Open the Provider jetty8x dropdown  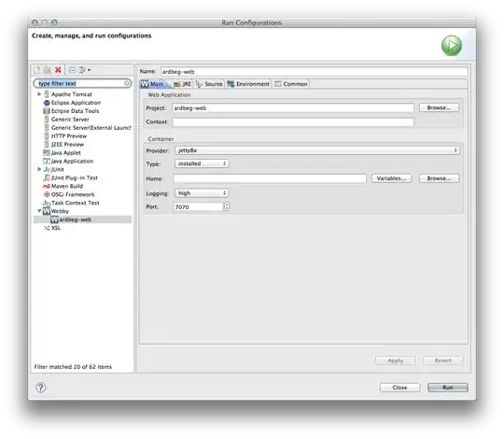click(x=317, y=150)
